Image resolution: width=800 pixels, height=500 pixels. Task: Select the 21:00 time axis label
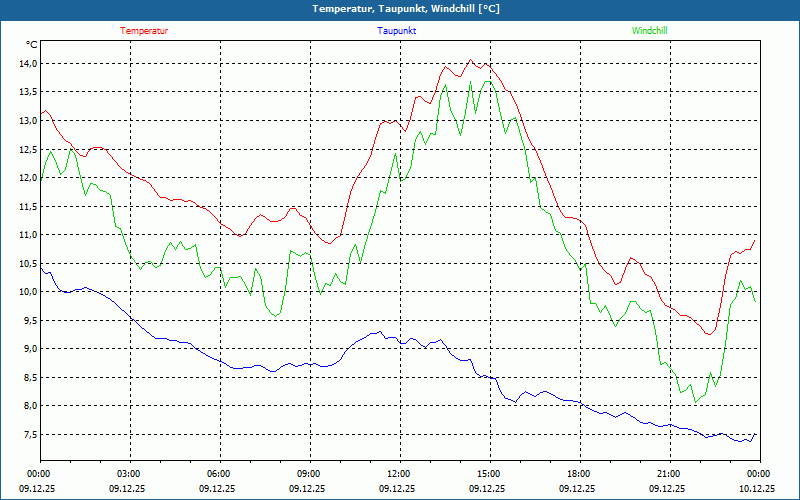point(669,474)
